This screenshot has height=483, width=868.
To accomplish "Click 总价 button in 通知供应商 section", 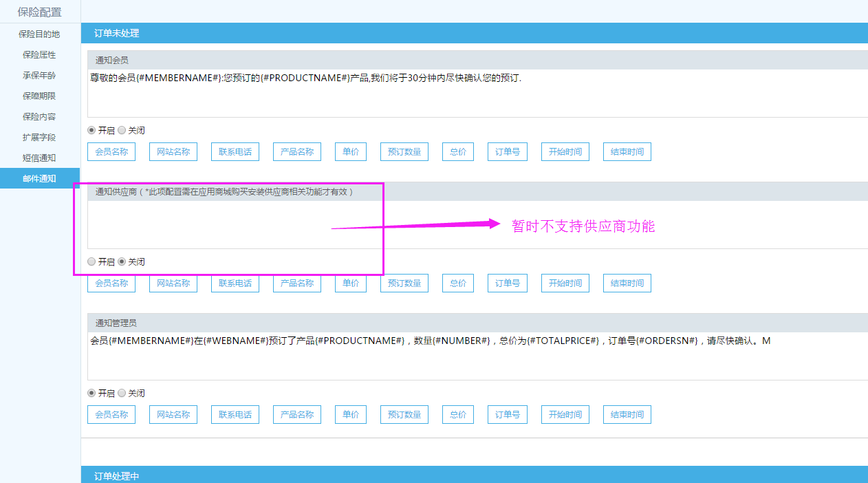I will (x=458, y=283).
